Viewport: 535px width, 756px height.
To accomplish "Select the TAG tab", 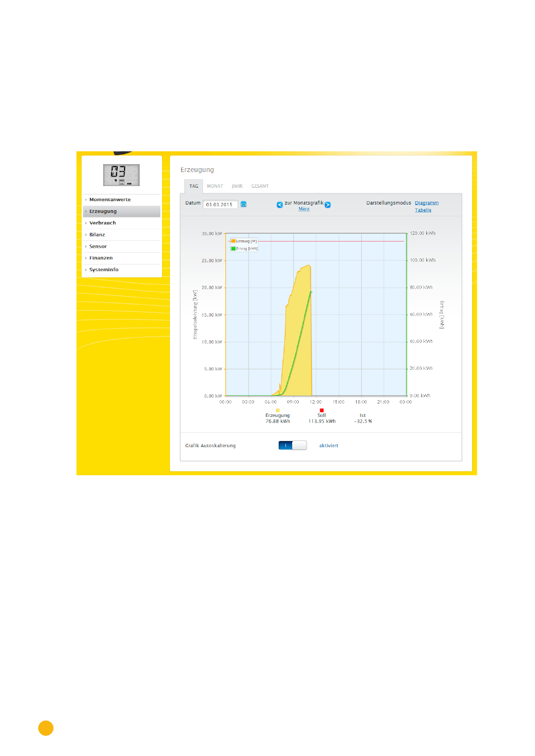I will (x=193, y=186).
